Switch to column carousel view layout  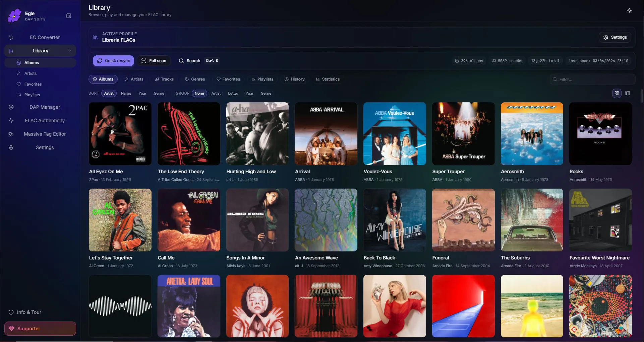tap(628, 93)
